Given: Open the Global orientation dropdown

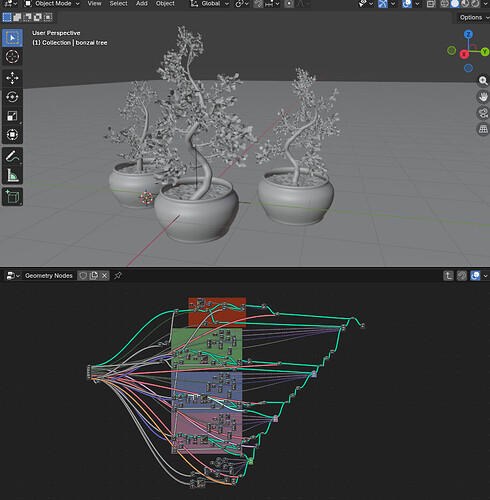Looking at the screenshot, I should point(210,4).
